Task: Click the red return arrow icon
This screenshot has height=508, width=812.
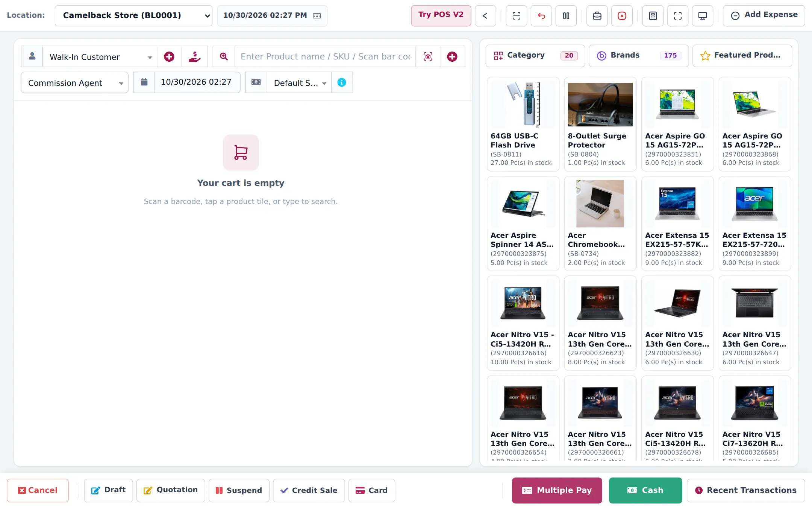Action: point(541,16)
